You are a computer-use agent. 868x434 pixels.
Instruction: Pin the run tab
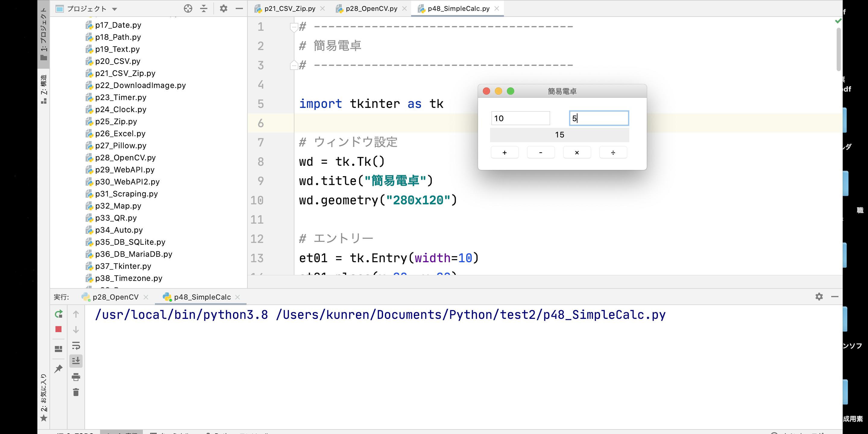tap(58, 369)
